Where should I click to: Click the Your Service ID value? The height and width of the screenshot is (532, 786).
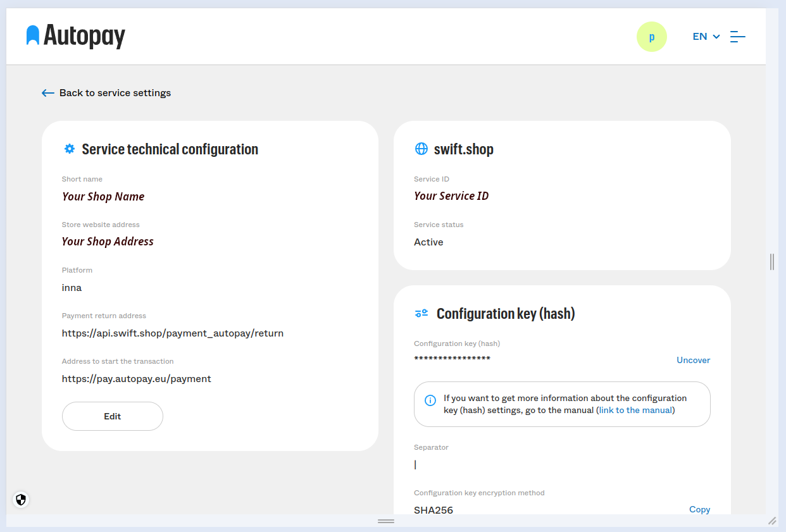click(451, 196)
